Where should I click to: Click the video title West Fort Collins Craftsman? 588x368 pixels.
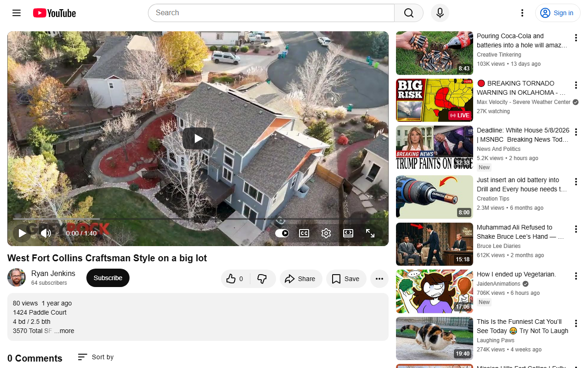(107, 258)
